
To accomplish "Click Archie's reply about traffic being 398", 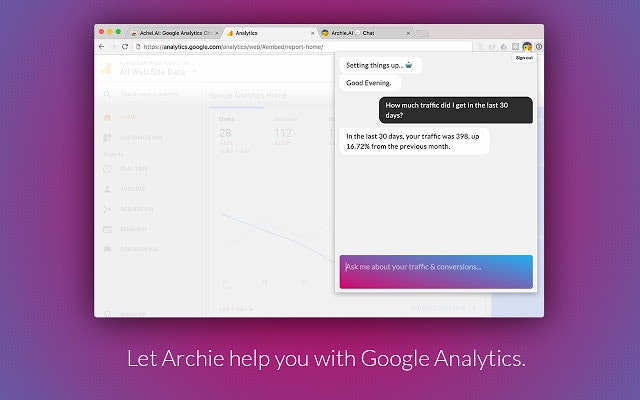I will (x=414, y=141).
